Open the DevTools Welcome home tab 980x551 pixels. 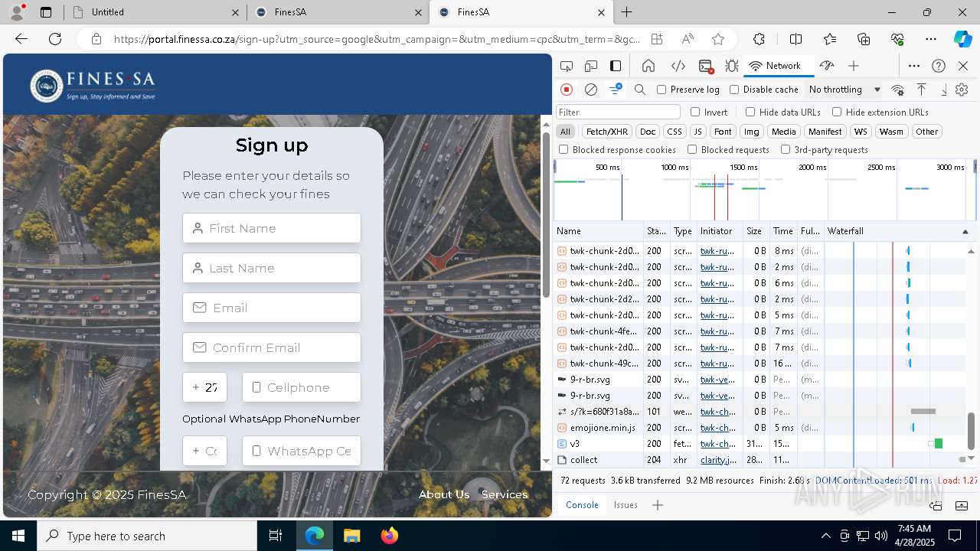pyautogui.click(x=648, y=66)
